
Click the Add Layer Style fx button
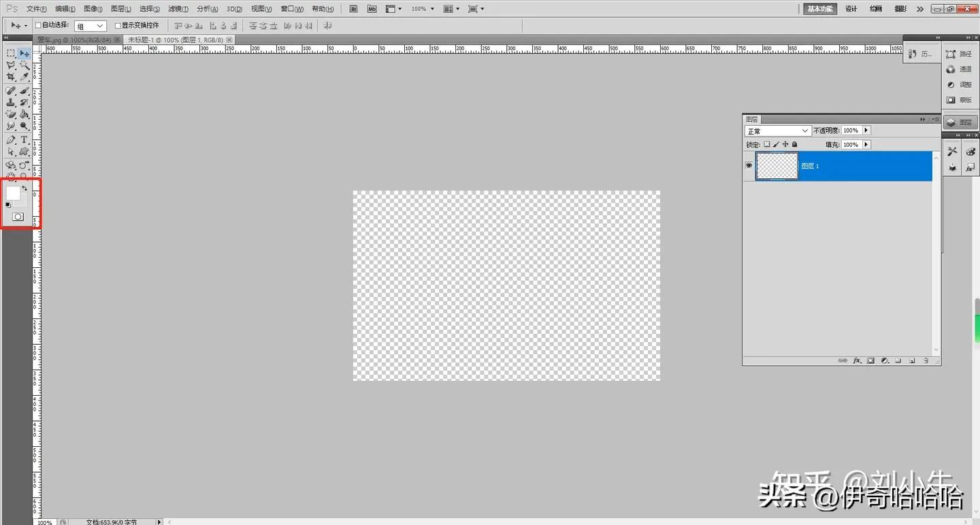857,360
